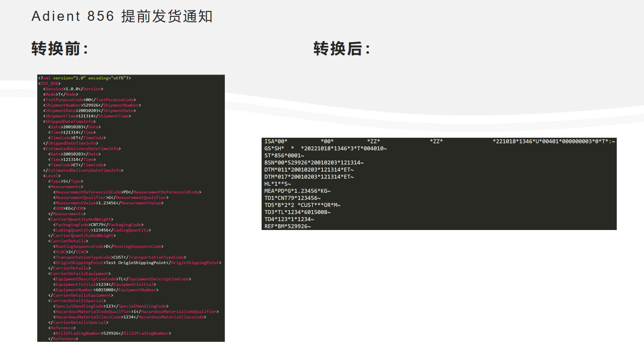Viewport: 644px width, 360px height.
Task: Click the closing CarrierDetailsEquipment tag
Action: (81, 295)
